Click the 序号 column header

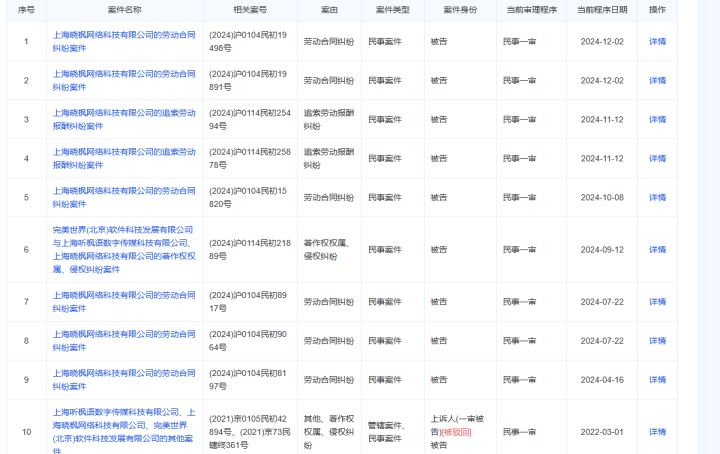pyautogui.click(x=26, y=10)
